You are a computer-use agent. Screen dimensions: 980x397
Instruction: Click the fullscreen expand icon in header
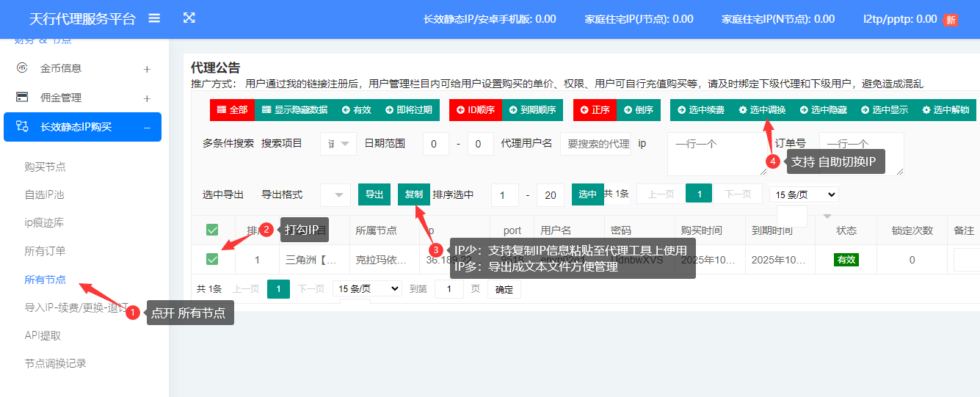point(189,18)
